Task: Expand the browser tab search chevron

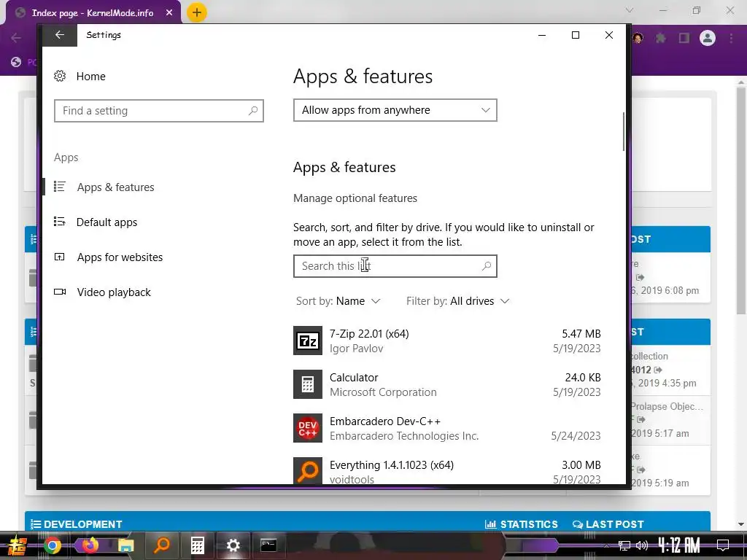Action: 630,10
